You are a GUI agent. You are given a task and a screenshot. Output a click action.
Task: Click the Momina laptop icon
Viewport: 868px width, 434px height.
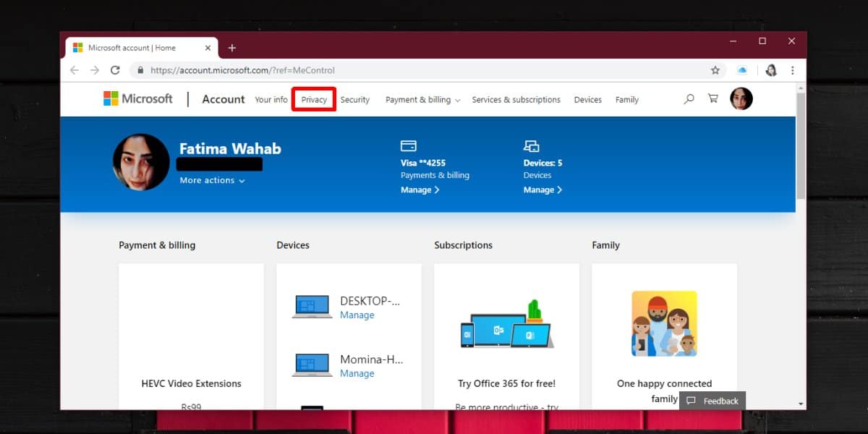point(312,365)
